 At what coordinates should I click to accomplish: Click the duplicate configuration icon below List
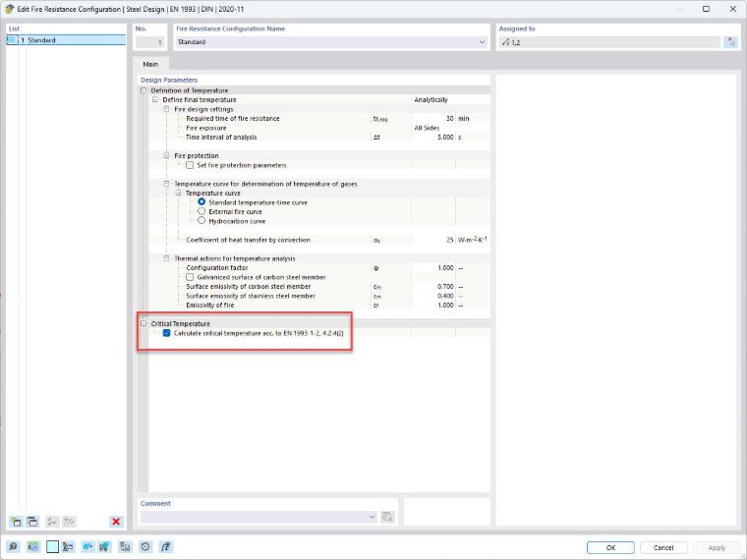(x=32, y=522)
